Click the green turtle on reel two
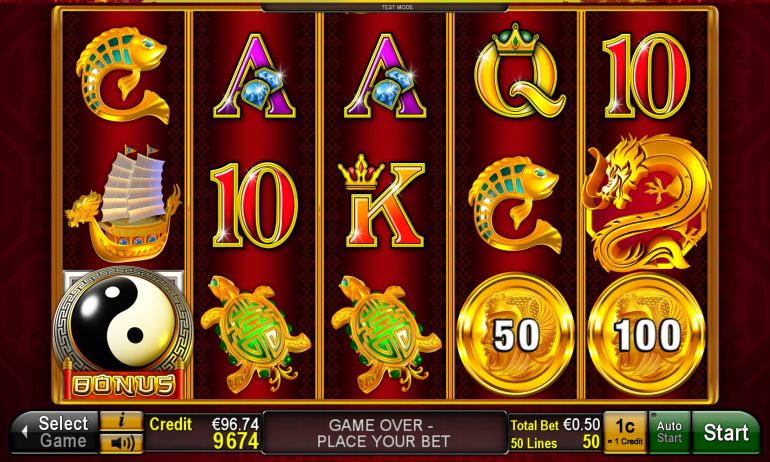The image size is (770, 462). (255, 334)
